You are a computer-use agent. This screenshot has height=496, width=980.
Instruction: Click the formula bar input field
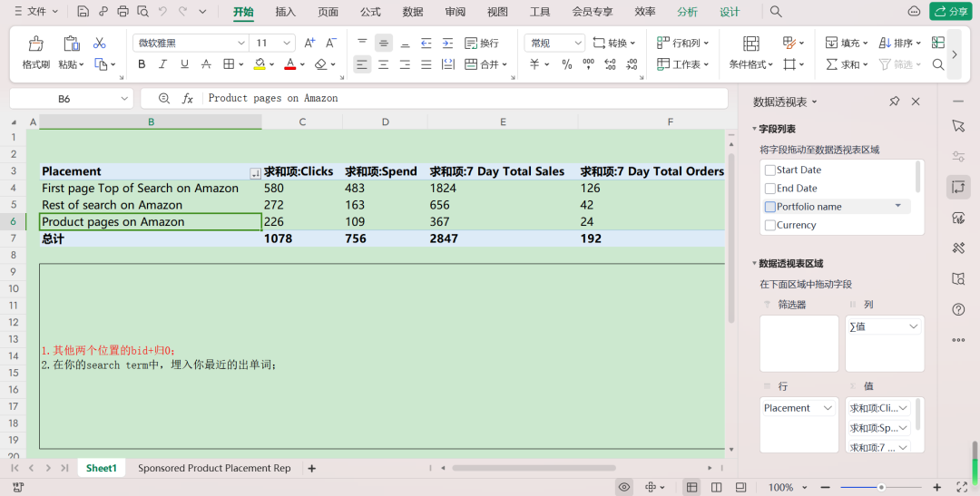(465, 98)
